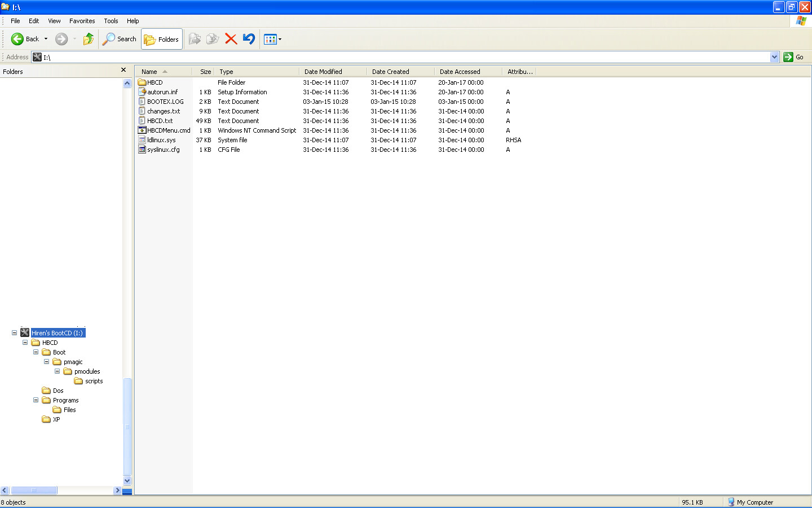Click the Move To toolbar icon
The image size is (812, 508).
(x=195, y=39)
